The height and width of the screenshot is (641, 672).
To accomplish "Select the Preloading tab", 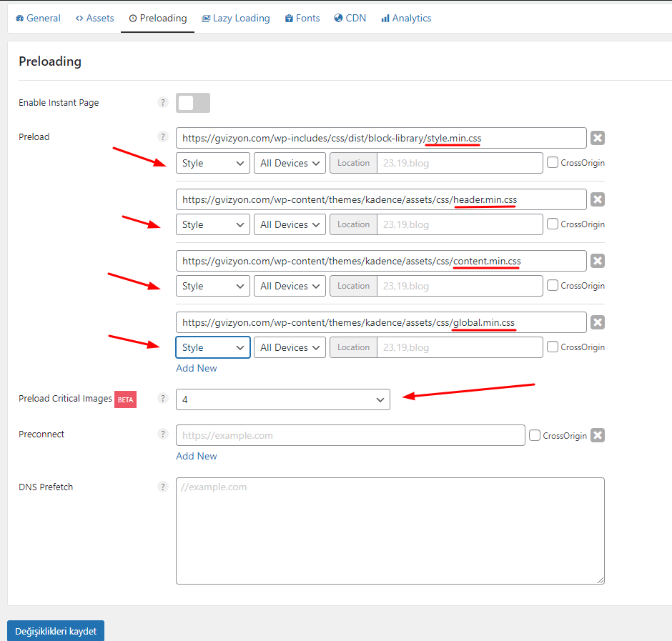I will [158, 18].
